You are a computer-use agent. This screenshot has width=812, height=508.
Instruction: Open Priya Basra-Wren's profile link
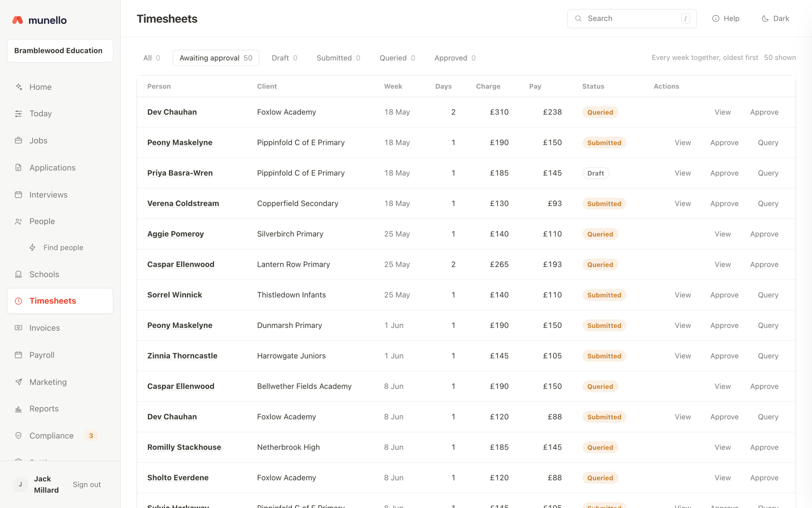tap(180, 173)
